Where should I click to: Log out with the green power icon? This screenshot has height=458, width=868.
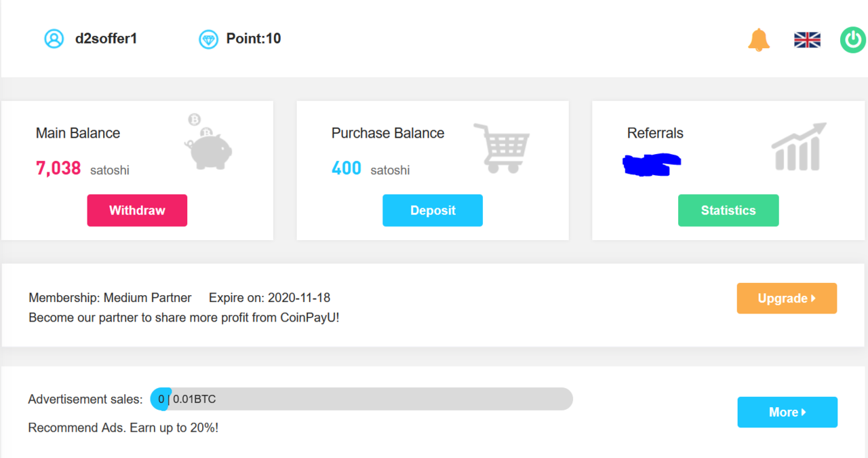[x=852, y=40]
